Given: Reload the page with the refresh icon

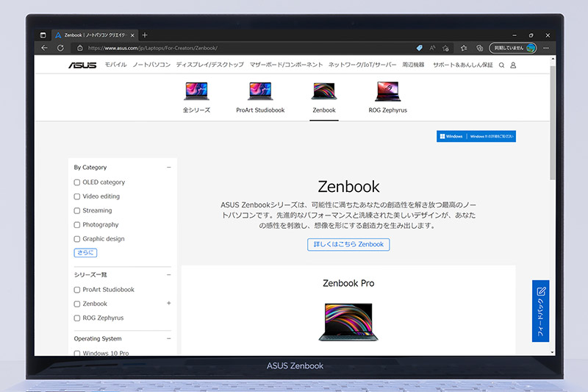Looking at the screenshot, I should (x=60, y=48).
